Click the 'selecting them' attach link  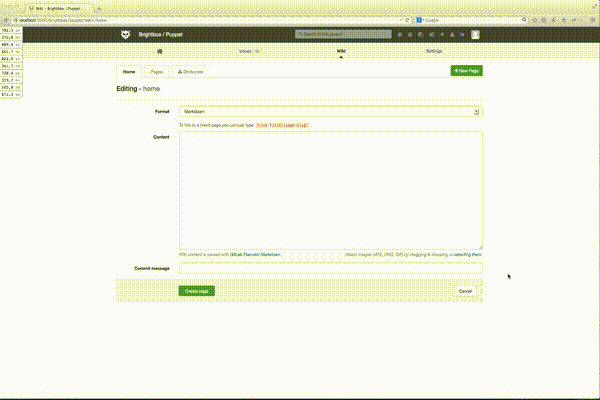point(468,256)
